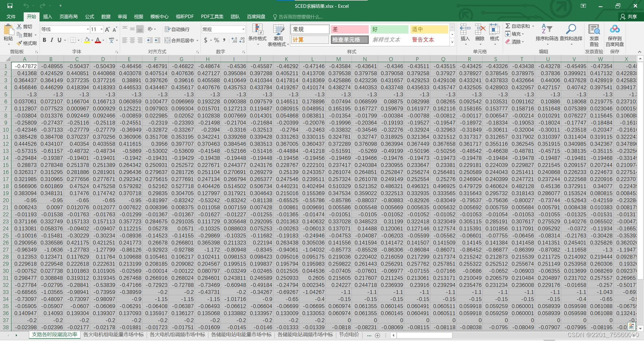This screenshot has width=644, height=341.
Task: Switch to 插入 (Insert) ribbon tab
Action: [x=48, y=16]
